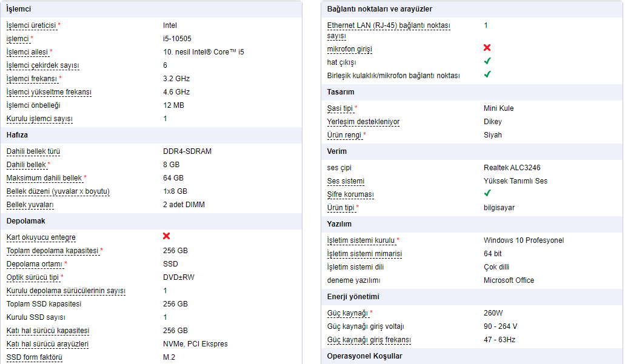The width and height of the screenshot is (625, 364).
Task: Click the checkmark beside Birleşik kulaklık/mikrofon bağlantı noktası
Action: (487, 74)
